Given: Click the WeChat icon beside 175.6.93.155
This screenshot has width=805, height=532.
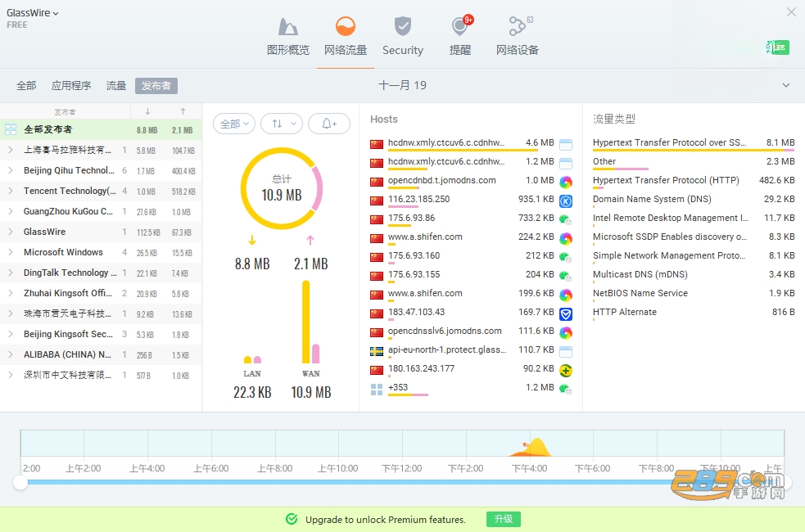Looking at the screenshot, I should pyautogui.click(x=566, y=277).
